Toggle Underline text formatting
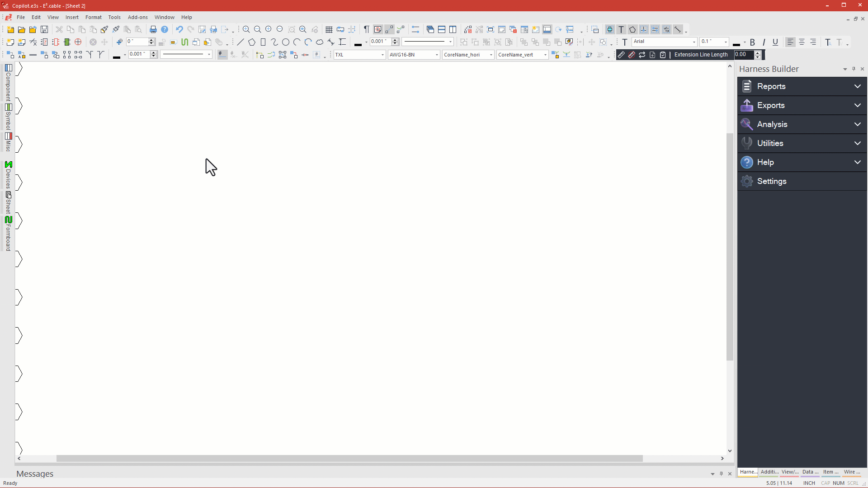868x488 pixels. (x=775, y=42)
